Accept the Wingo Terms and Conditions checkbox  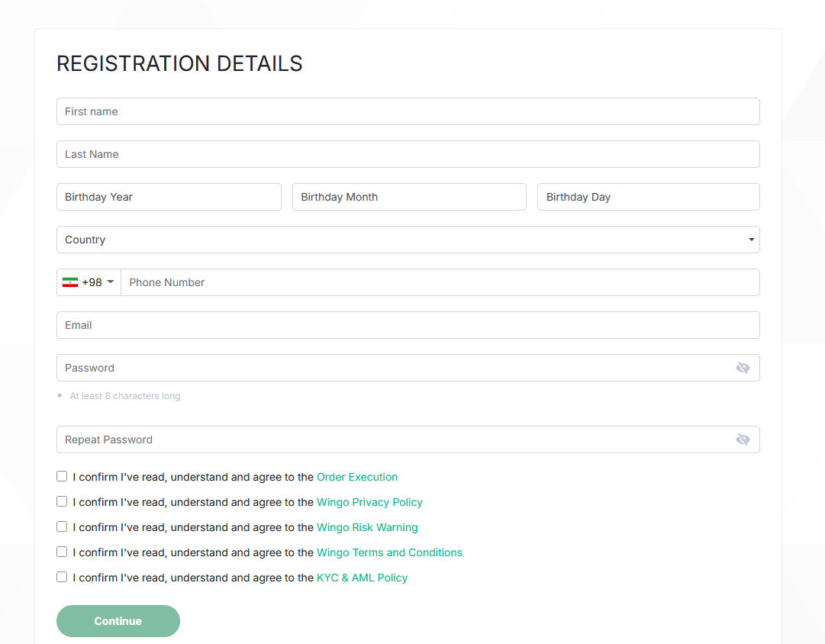tap(62, 552)
